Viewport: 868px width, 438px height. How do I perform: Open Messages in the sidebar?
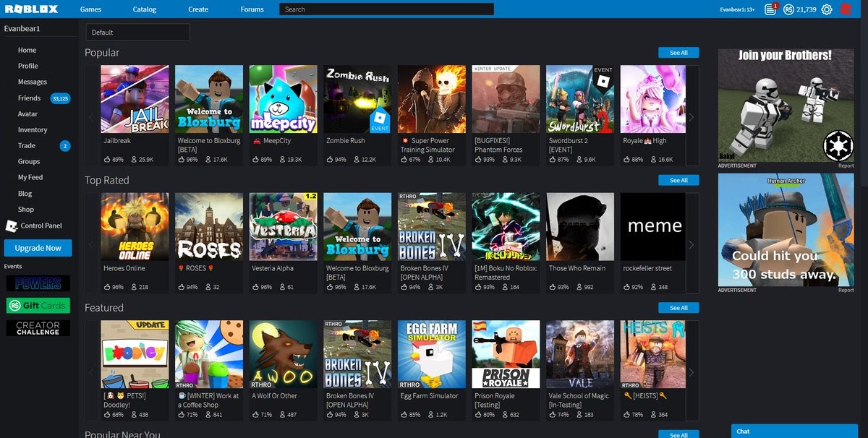click(33, 82)
